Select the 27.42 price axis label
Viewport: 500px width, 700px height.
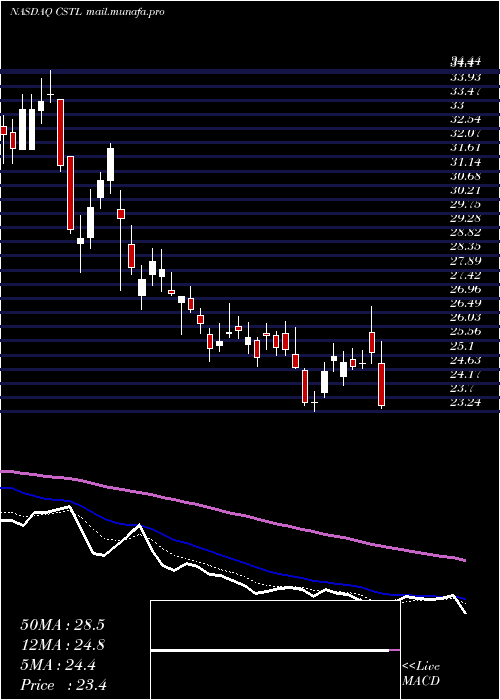coord(465,275)
